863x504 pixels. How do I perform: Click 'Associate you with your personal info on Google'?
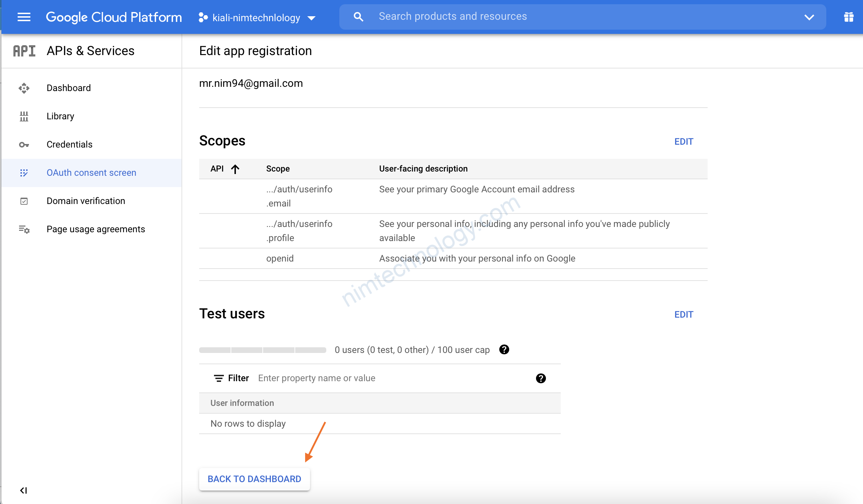coord(477,258)
